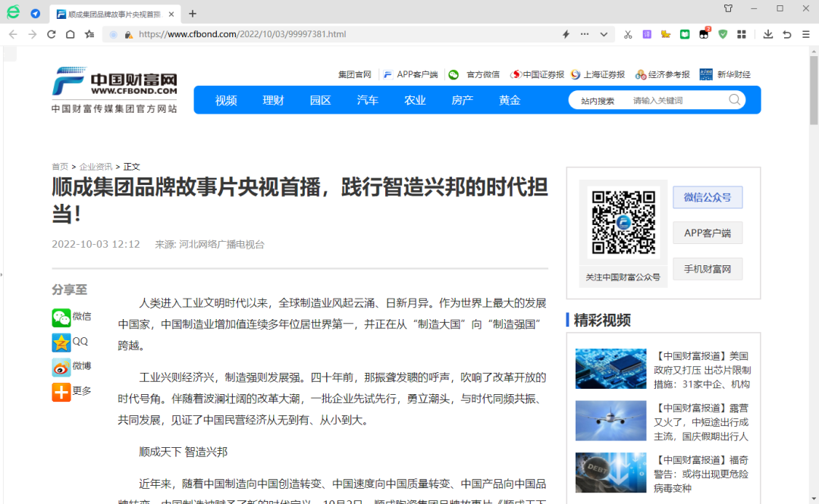Click the 微信公众号 button
819x504 pixels.
[707, 198]
